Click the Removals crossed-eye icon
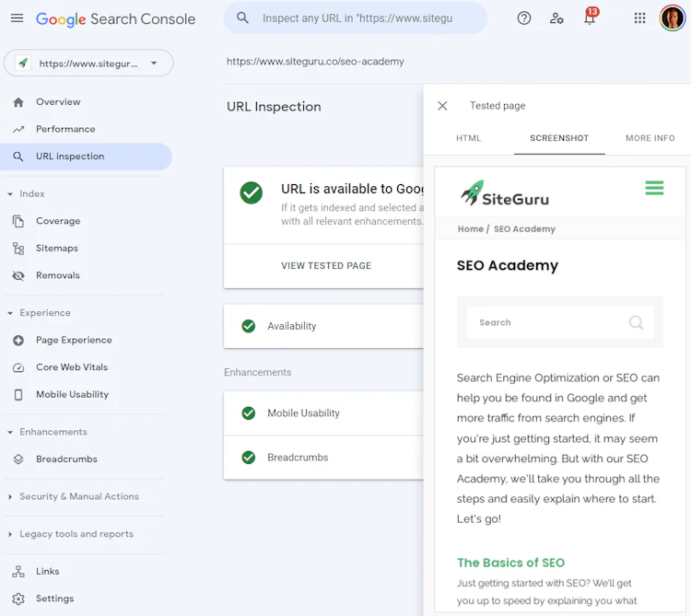691x616 pixels. tap(18, 275)
